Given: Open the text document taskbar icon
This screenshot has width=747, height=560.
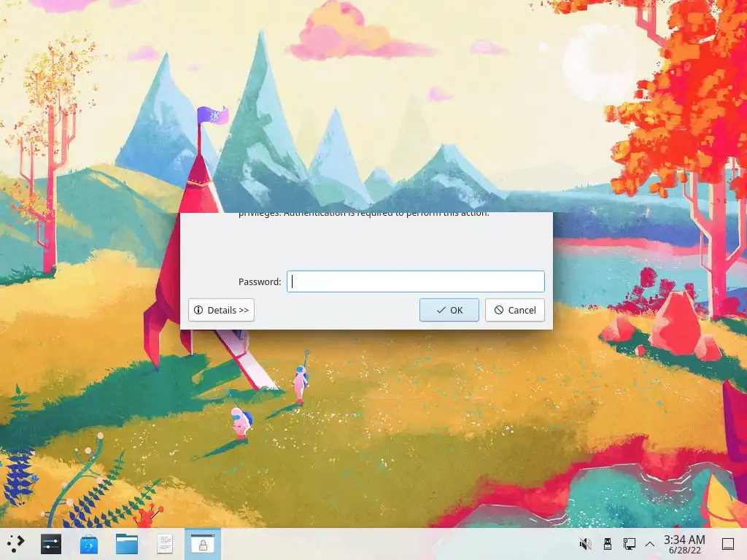Looking at the screenshot, I should 165,544.
